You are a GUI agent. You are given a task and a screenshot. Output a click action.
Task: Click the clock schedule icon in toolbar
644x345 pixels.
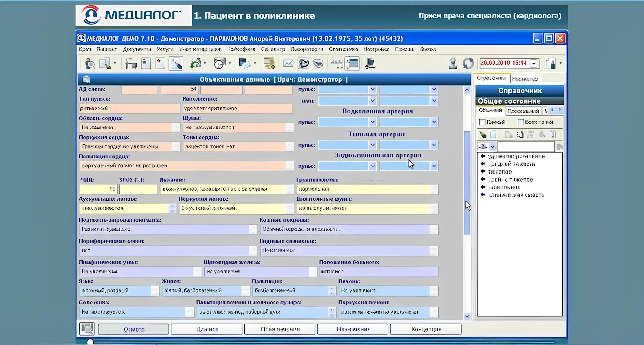220,63
